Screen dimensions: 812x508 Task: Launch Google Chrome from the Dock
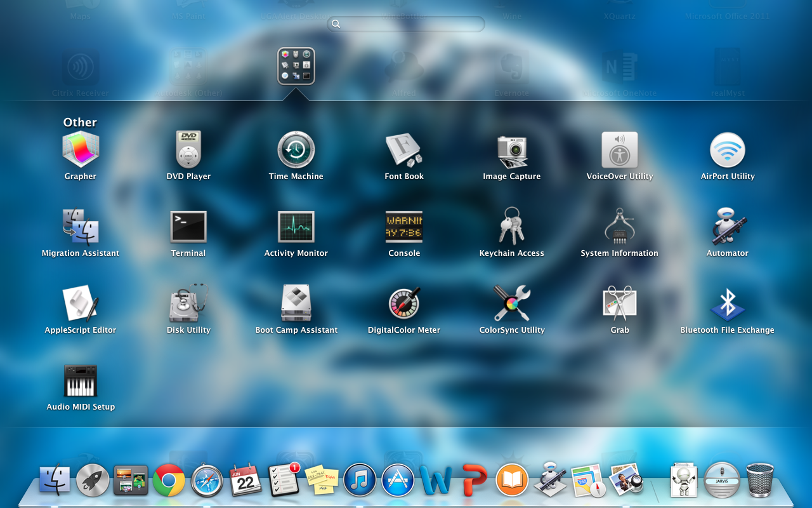tap(169, 480)
